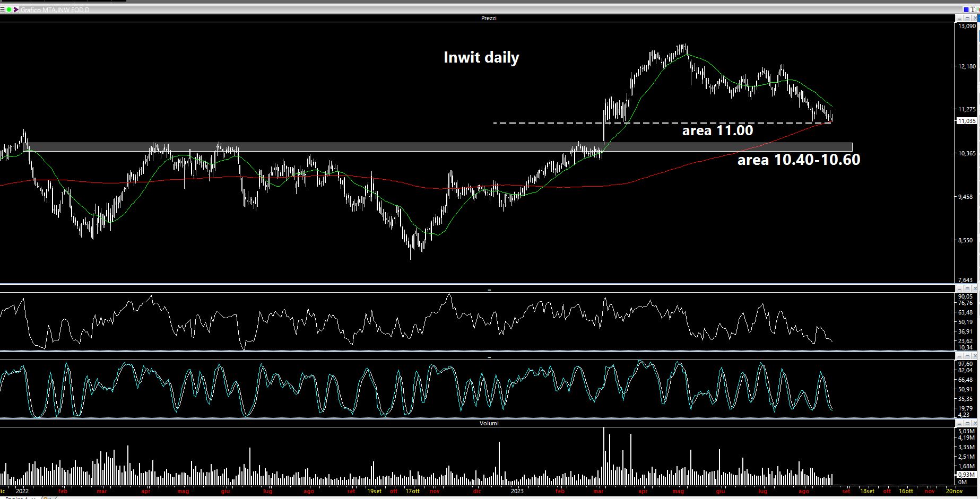980x499 pixels.
Task: Select the 'Inwit daily' text annotation
Action: tap(481, 57)
